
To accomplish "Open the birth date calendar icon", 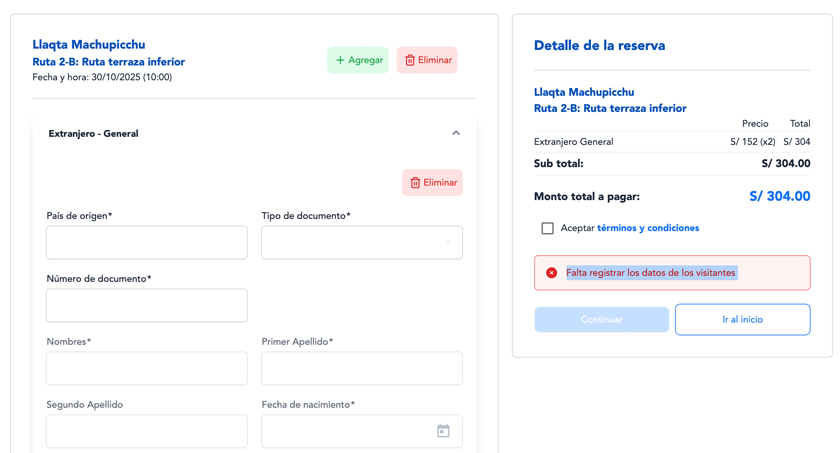I will 443,431.
